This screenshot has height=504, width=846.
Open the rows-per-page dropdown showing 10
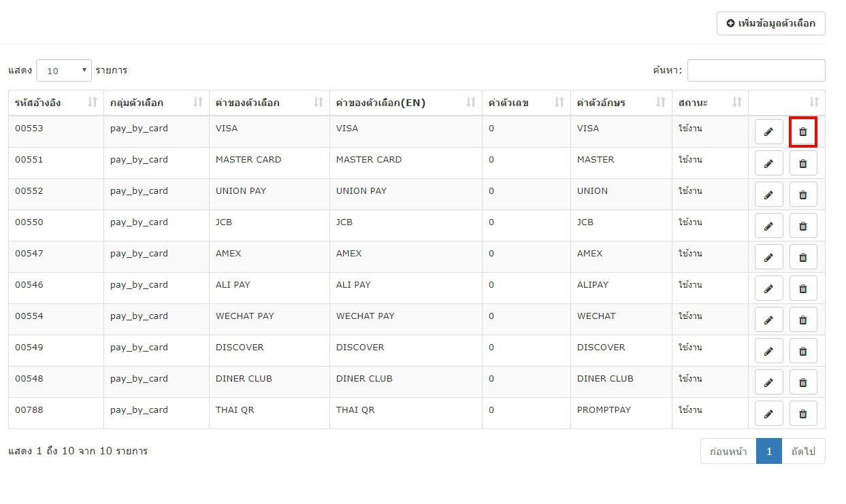(x=64, y=71)
